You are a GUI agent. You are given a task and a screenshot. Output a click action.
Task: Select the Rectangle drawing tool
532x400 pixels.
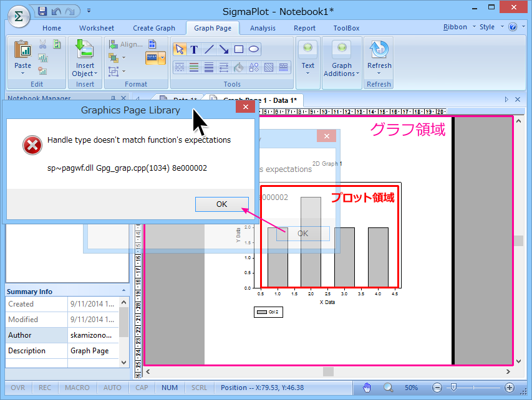(x=239, y=49)
